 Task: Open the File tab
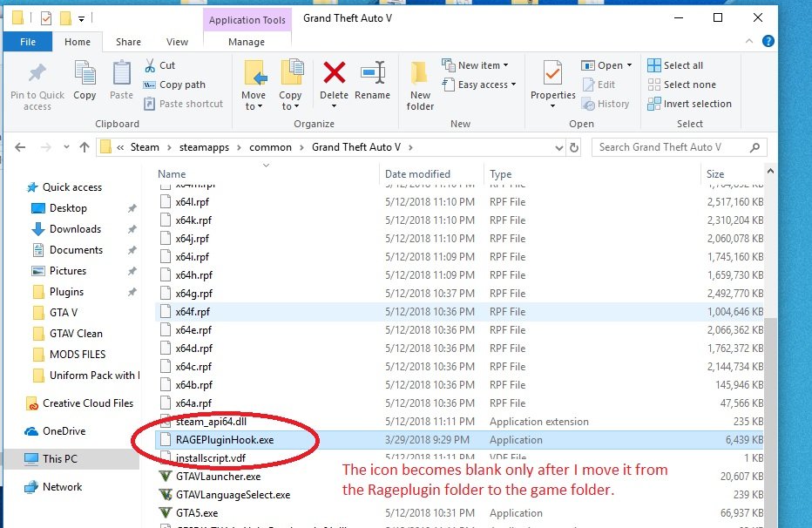coord(28,42)
